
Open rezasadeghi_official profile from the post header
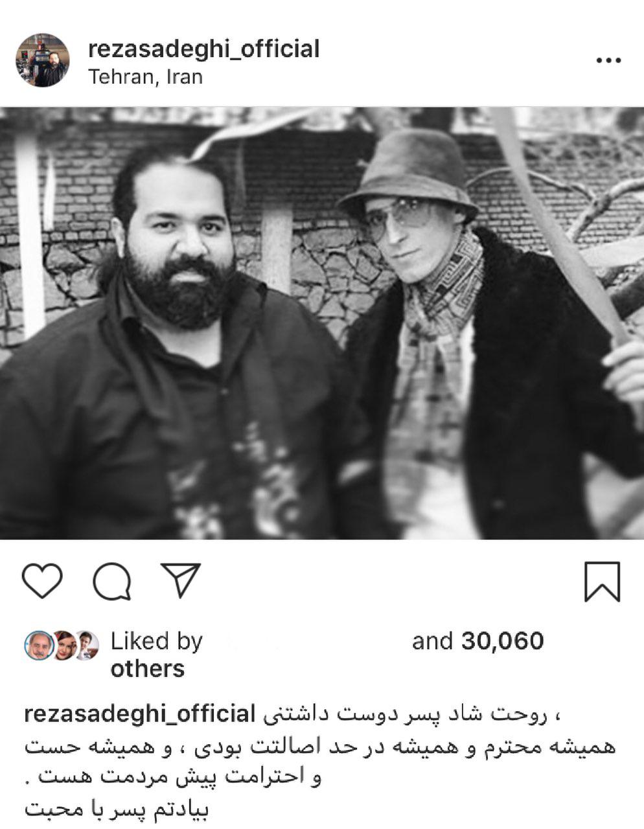[x=204, y=49]
